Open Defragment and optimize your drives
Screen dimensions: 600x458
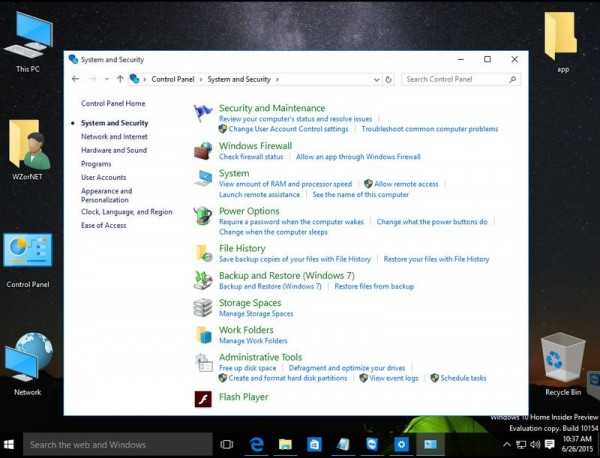tap(347, 368)
